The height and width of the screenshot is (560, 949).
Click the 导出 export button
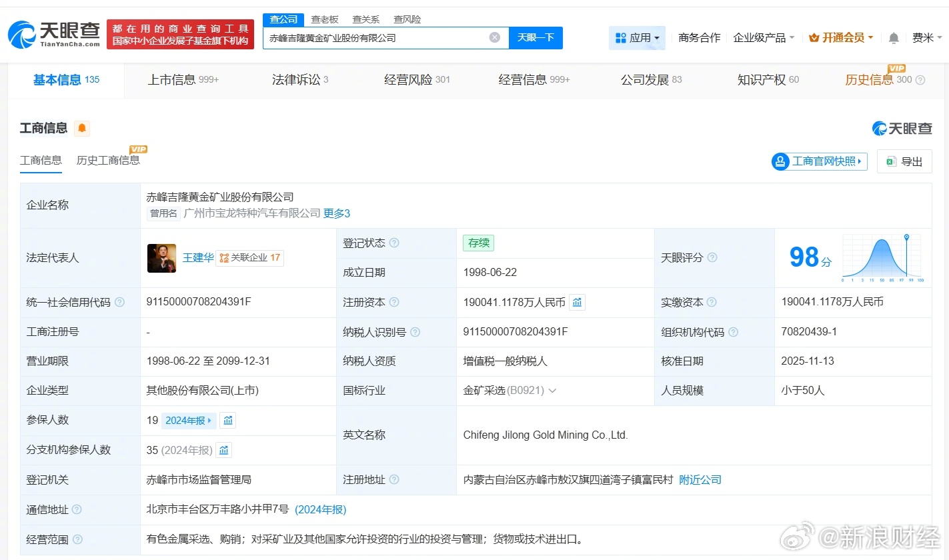click(x=904, y=161)
